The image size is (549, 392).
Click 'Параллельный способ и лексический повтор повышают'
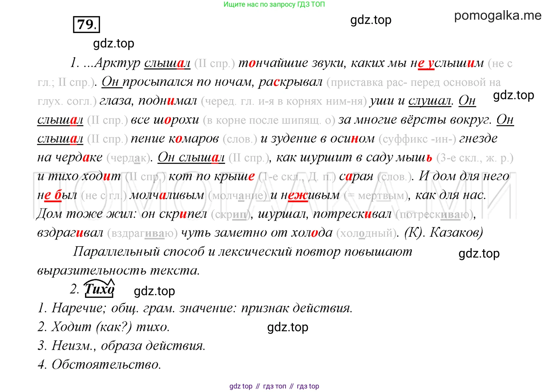click(243, 251)
